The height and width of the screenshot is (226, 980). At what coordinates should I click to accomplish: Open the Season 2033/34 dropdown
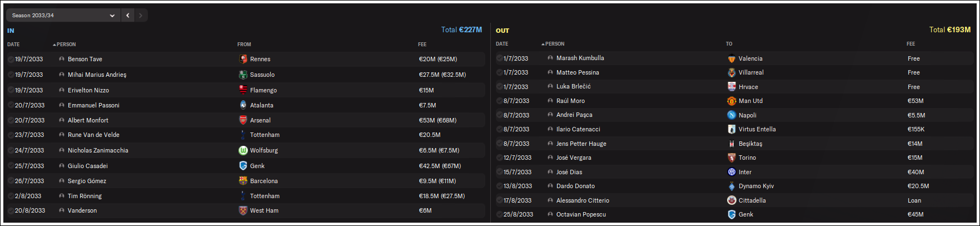click(x=63, y=15)
